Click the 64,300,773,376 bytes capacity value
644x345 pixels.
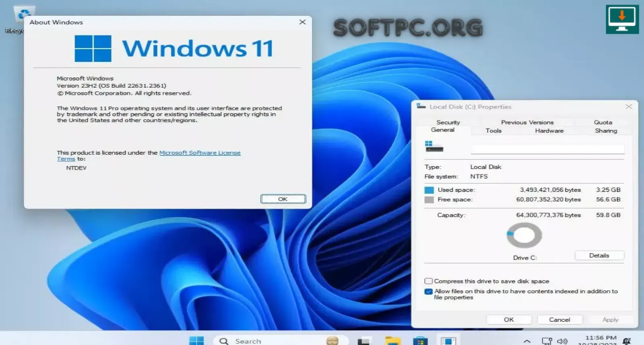[548, 215]
